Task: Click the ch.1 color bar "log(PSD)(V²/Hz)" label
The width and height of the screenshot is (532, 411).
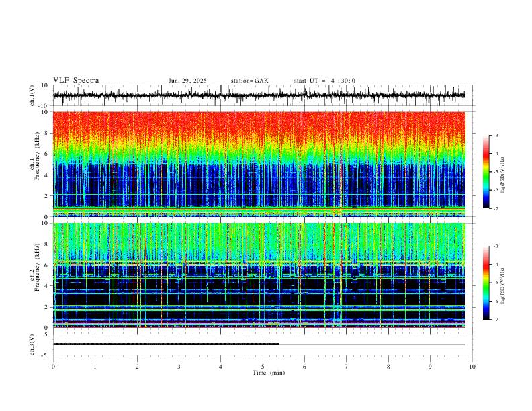Action: (503, 175)
